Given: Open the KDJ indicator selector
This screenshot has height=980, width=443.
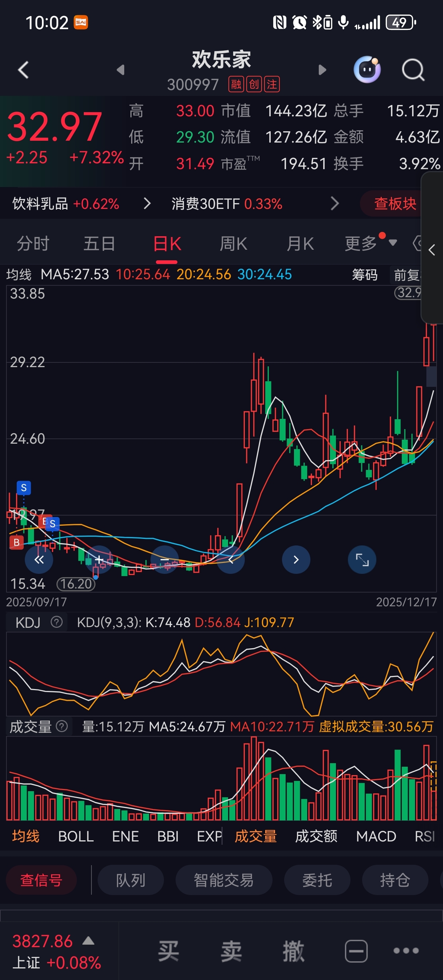Looking at the screenshot, I should coord(28,622).
